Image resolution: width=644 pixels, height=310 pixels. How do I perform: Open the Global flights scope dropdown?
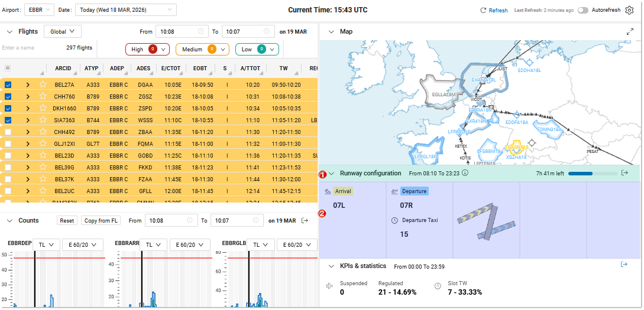click(x=63, y=31)
